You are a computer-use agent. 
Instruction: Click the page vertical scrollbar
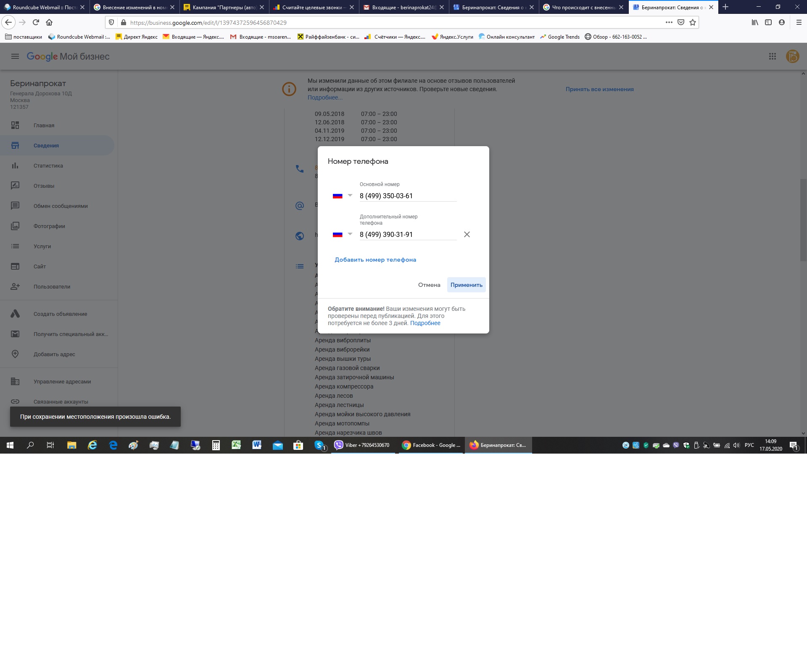pos(803,220)
